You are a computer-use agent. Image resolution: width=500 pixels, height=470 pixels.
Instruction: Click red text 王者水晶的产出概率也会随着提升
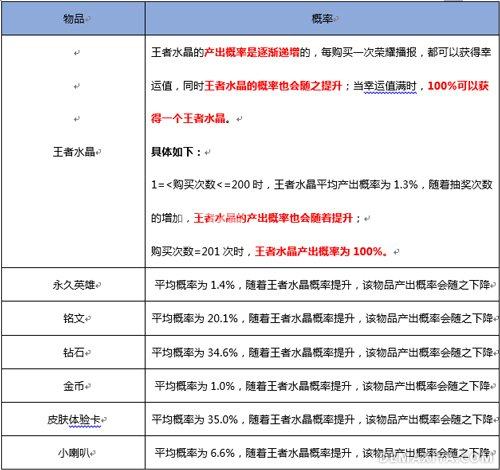point(273,218)
